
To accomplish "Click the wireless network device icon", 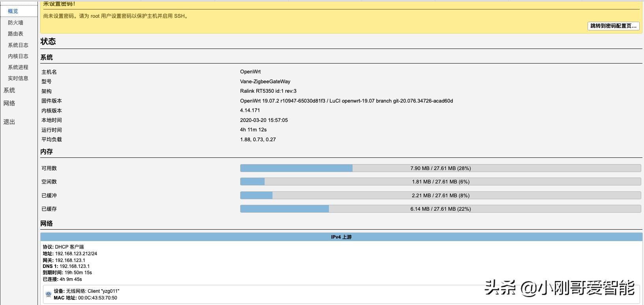I will point(49,294).
